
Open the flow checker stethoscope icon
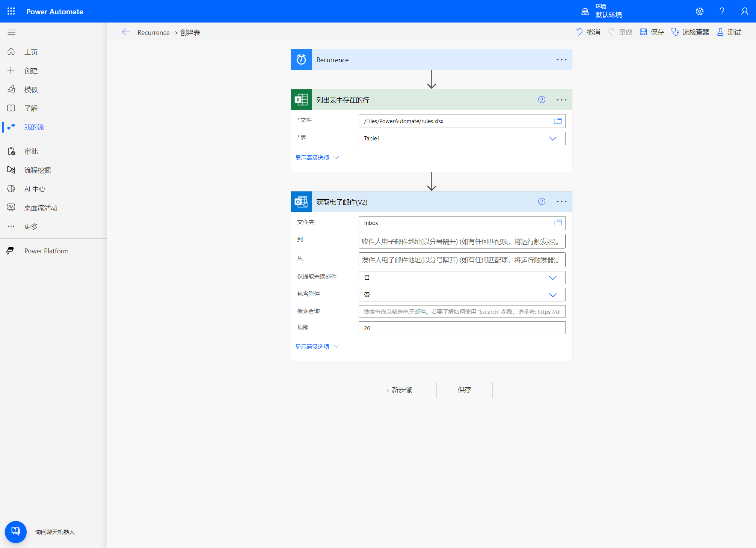pos(675,32)
